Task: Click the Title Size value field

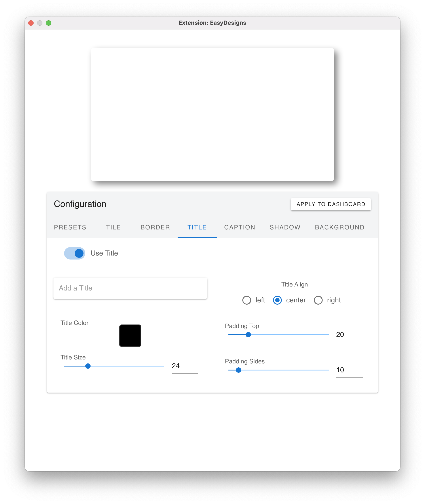Action: [185, 366]
